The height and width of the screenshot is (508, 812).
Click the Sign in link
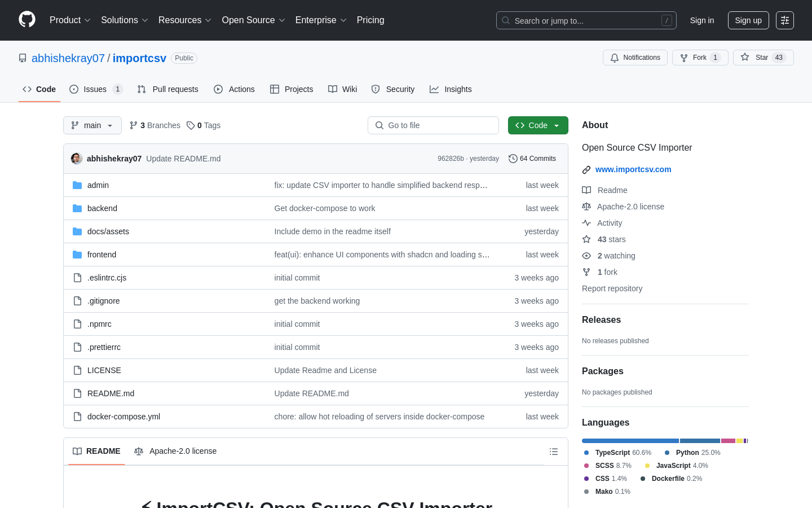tap(702, 20)
